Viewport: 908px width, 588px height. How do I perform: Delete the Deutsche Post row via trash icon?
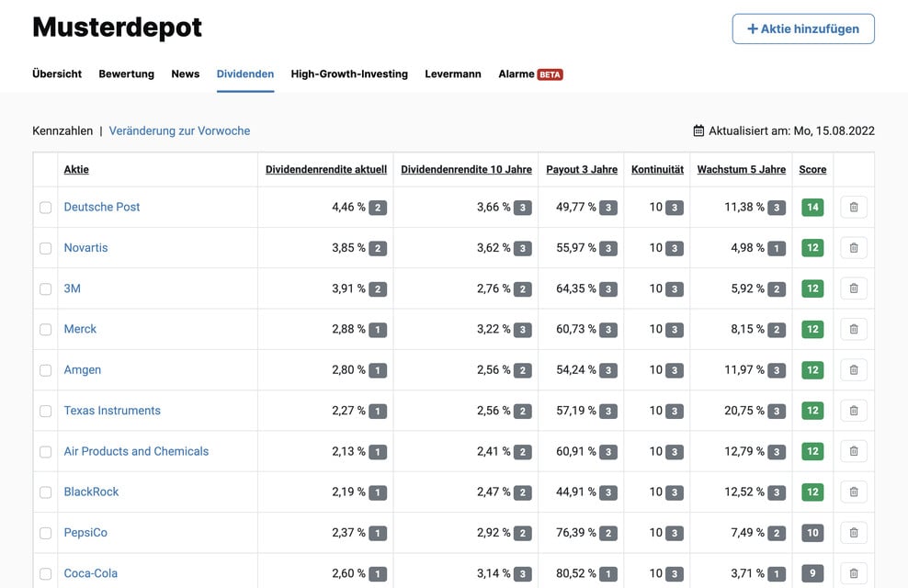tap(854, 208)
